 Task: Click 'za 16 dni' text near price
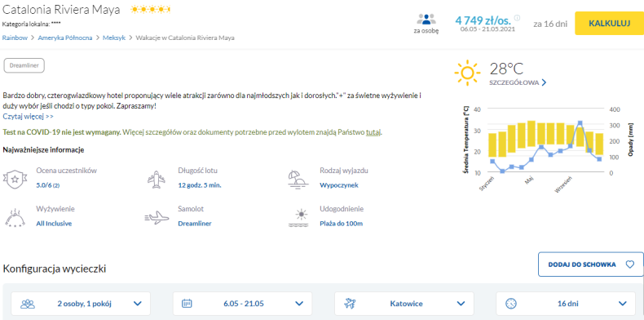550,24
